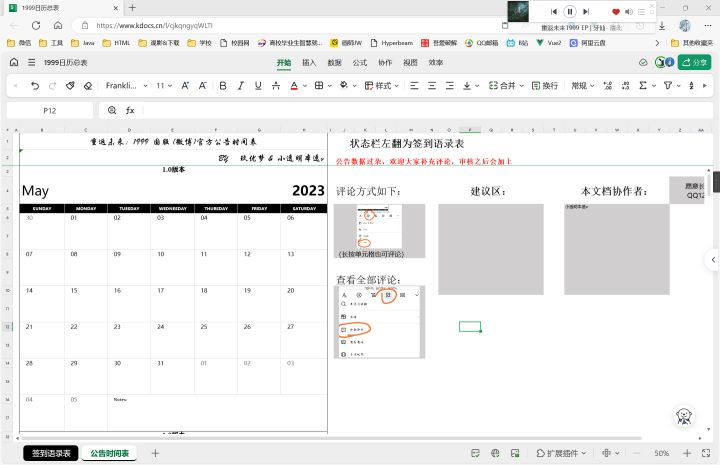This screenshot has height=465, width=720.
Task: Click the decrease decimal places icon
Action: coord(625,85)
